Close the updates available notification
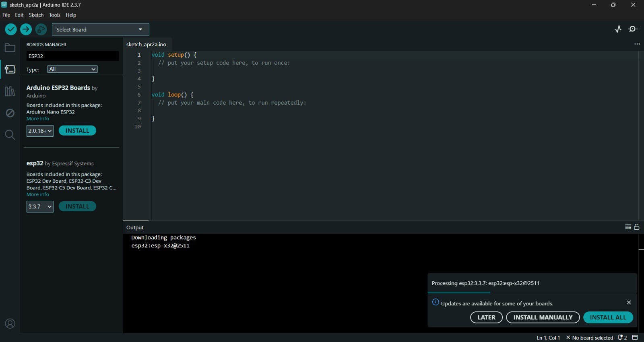 pyautogui.click(x=629, y=303)
